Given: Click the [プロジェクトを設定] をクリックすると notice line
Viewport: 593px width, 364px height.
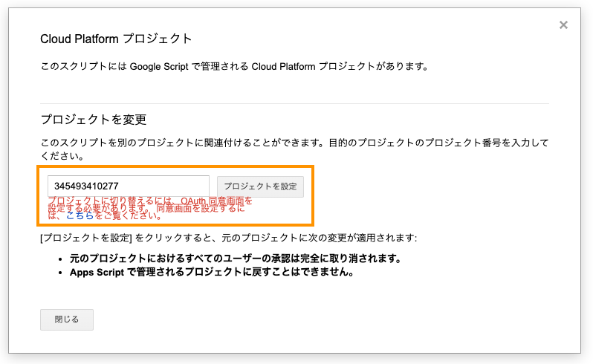Looking at the screenshot, I should coord(228,238).
